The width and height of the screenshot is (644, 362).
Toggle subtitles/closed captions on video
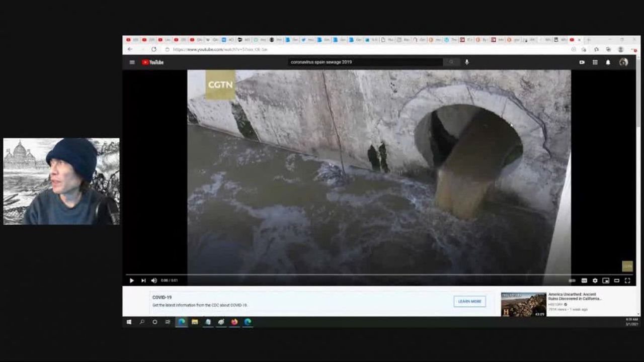[584, 281]
